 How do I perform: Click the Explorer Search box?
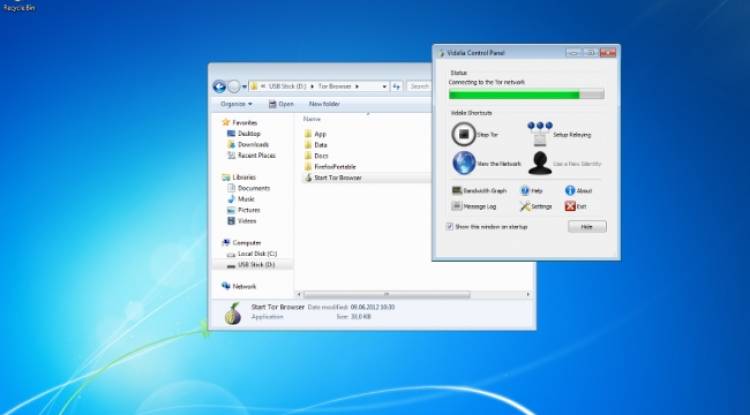[419, 87]
